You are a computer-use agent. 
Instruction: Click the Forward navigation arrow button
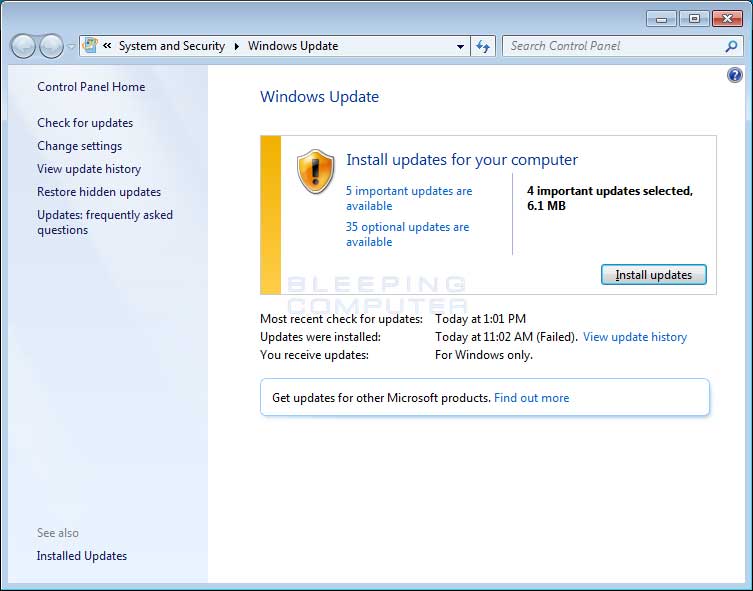51,46
